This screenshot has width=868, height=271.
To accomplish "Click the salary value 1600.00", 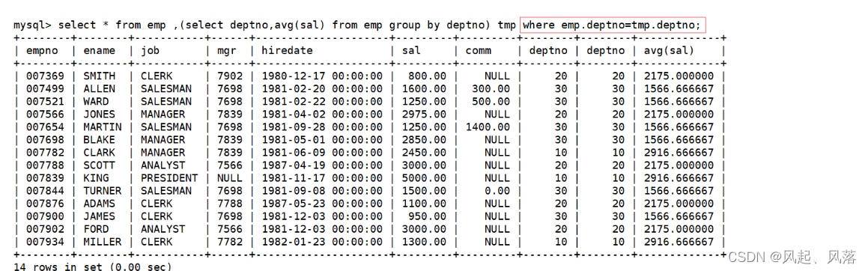I will point(424,89).
